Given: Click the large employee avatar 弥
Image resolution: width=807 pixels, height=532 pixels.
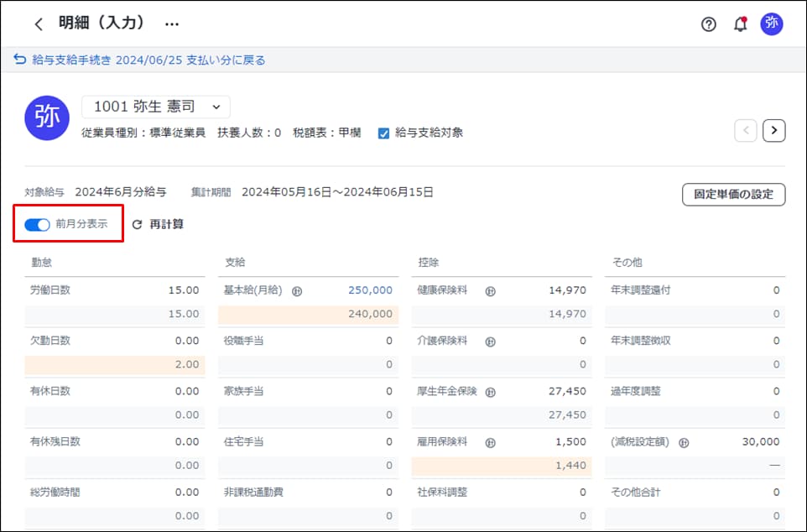Looking at the screenshot, I should 47,118.
